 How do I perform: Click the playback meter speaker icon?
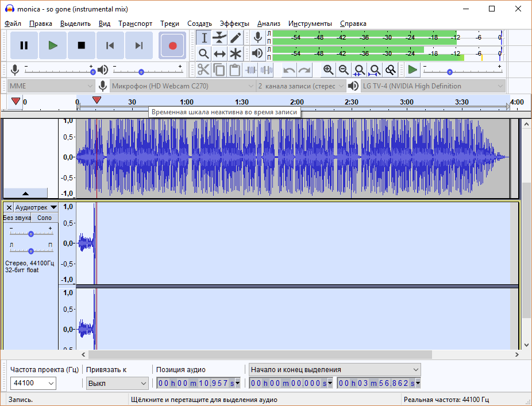[258, 53]
